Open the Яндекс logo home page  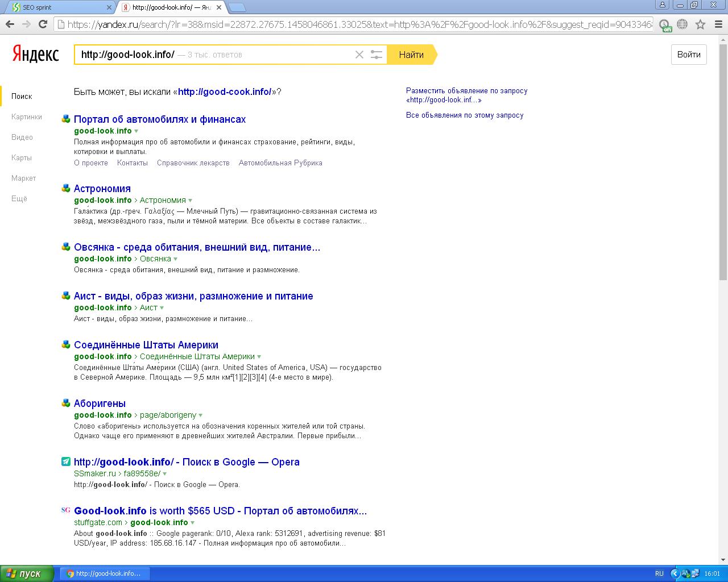(x=36, y=55)
